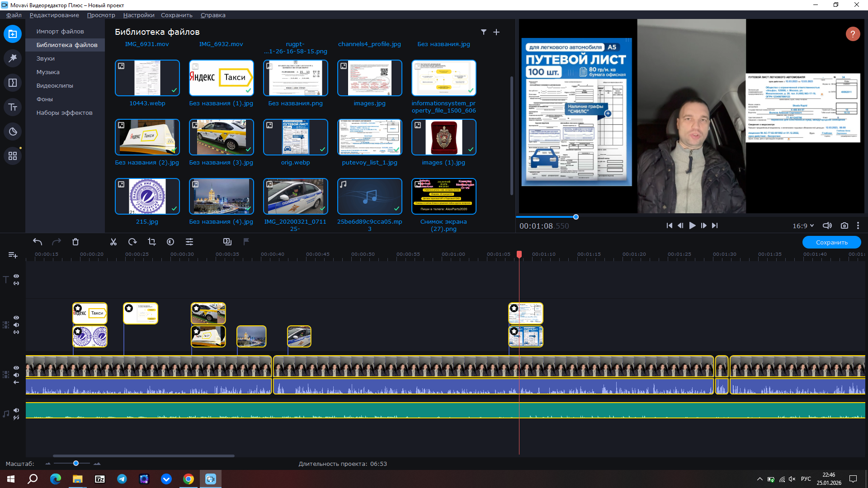Click the scissors split tool
This screenshot has height=488, width=868.
pyautogui.click(x=113, y=242)
